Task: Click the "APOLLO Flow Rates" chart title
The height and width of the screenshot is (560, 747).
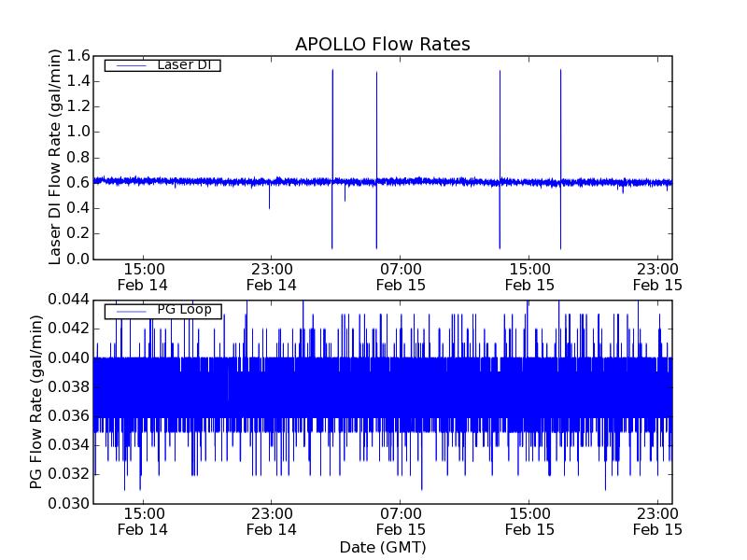Action: click(x=382, y=44)
